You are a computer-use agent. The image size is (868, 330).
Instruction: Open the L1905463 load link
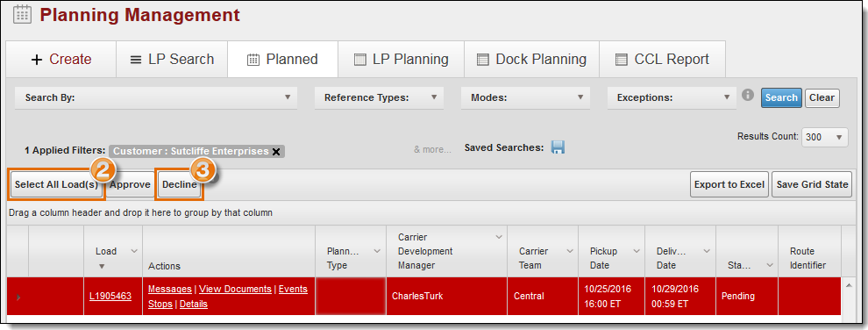[110, 297]
